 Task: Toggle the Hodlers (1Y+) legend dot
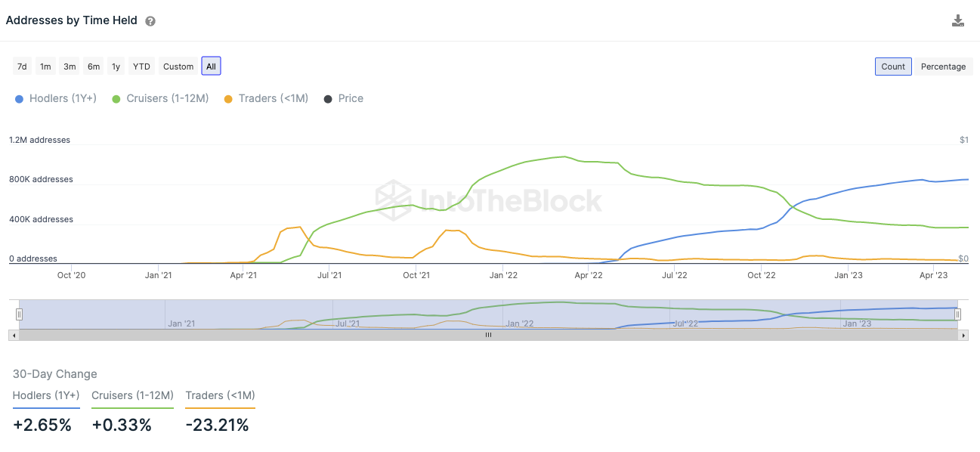point(19,99)
